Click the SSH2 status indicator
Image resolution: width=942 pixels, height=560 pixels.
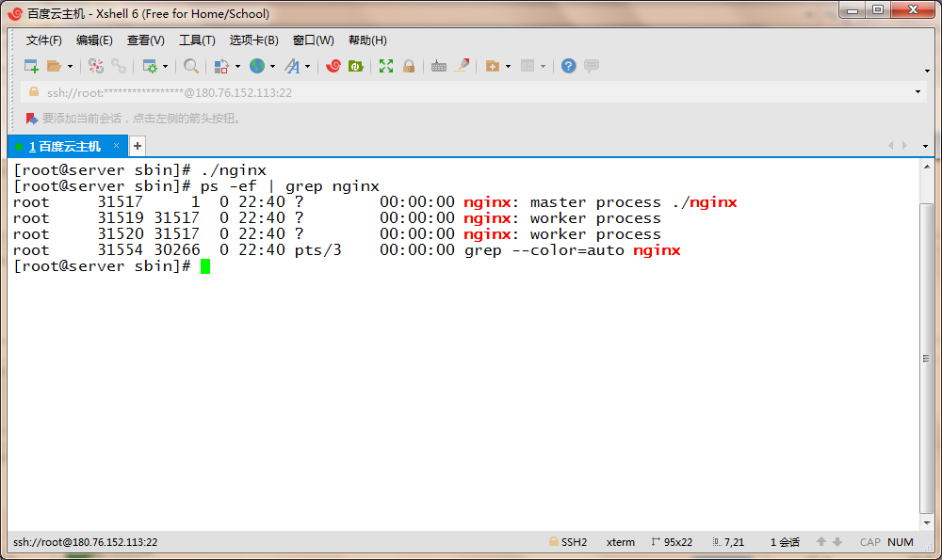568,542
